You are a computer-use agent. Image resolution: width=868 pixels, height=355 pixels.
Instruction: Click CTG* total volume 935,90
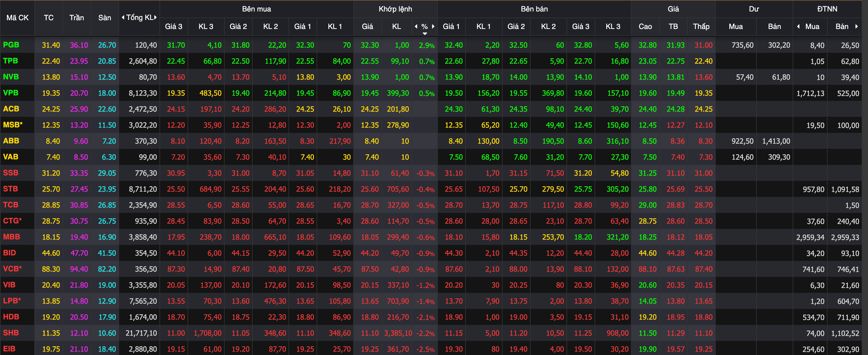click(x=146, y=221)
